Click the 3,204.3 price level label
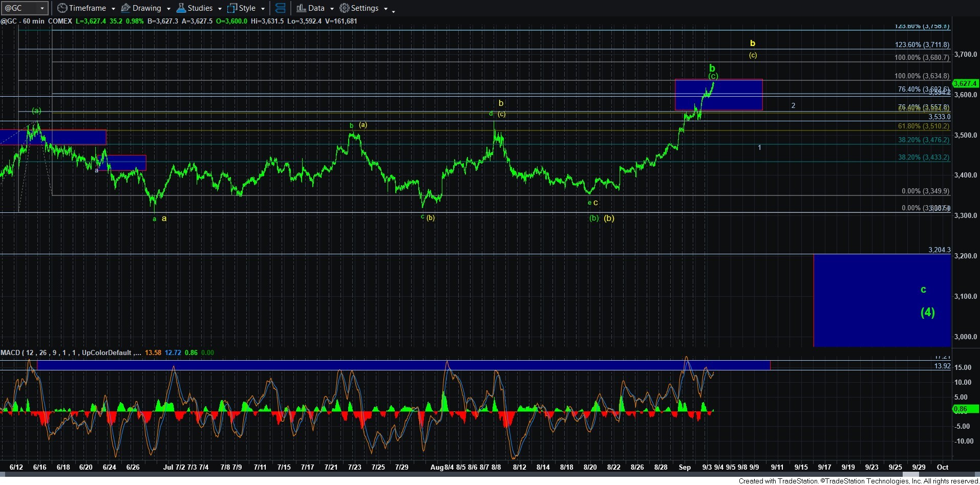 click(x=940, y=250)
